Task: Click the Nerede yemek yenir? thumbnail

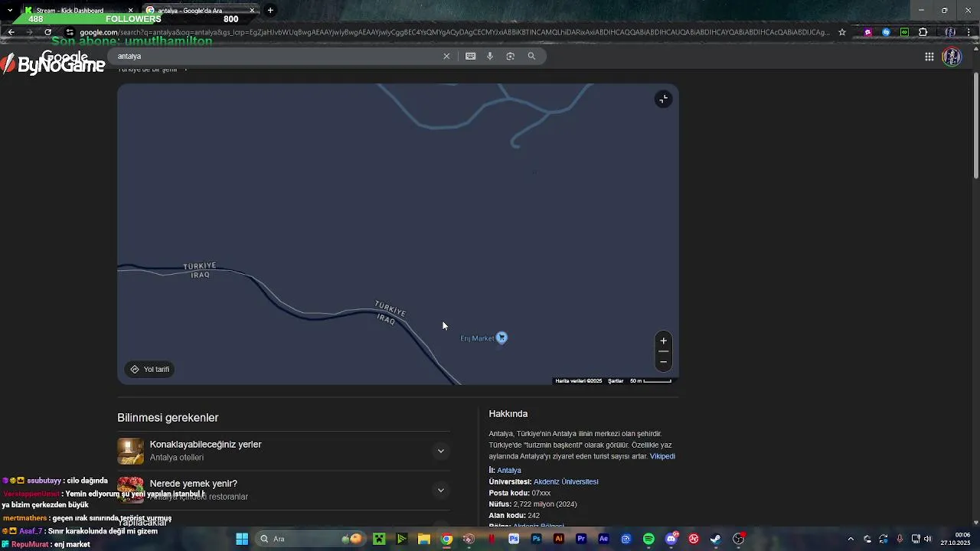Action: pyautogui.click(x=130, y=490)
